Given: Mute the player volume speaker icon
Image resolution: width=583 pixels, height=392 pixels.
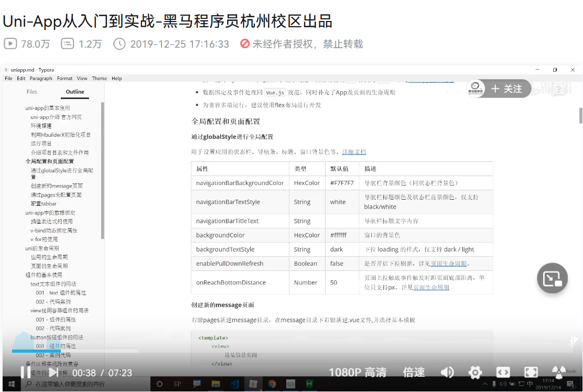Looking at the screenshot, I should coord(447,372).
